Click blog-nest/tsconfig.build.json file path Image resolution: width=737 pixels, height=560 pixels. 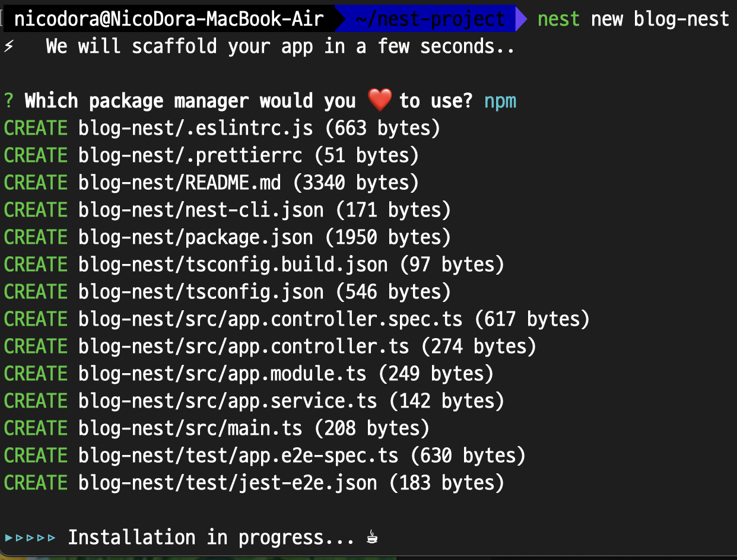[233, 265]
